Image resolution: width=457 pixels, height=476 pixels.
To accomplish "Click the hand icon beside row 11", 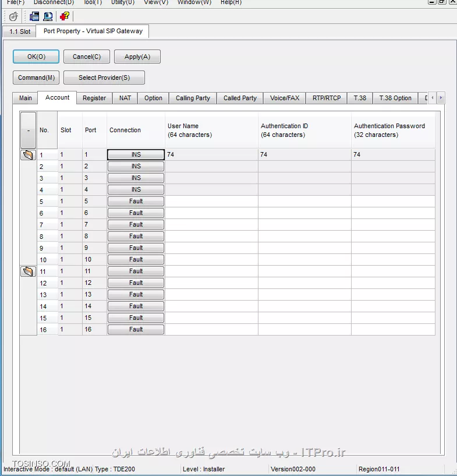I will point(28,271).
